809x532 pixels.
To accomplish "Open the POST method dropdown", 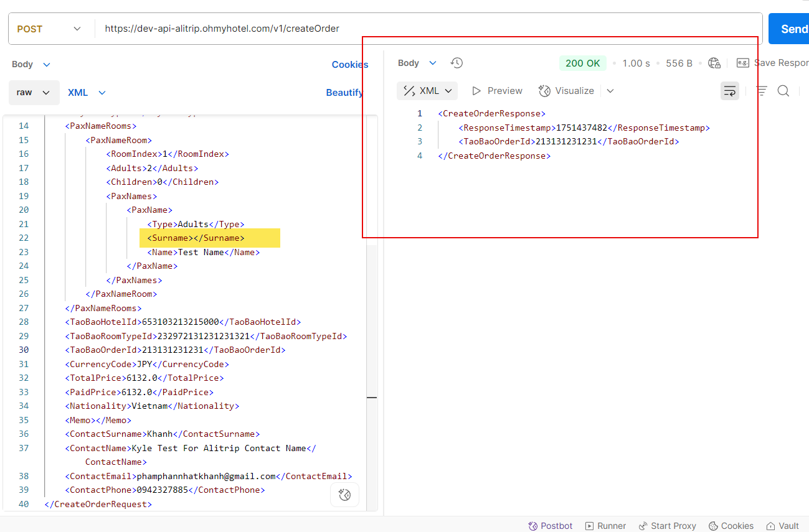I will [x=50, y=29].
